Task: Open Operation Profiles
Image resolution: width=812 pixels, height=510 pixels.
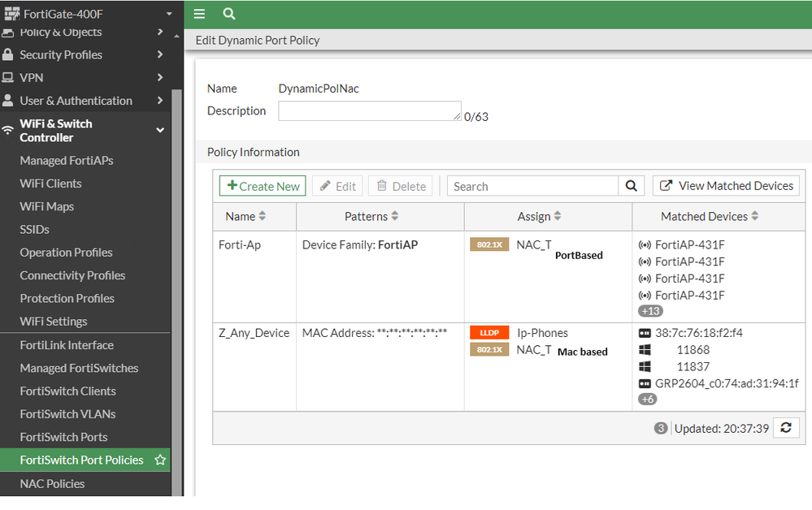Action: pos(66,253)
